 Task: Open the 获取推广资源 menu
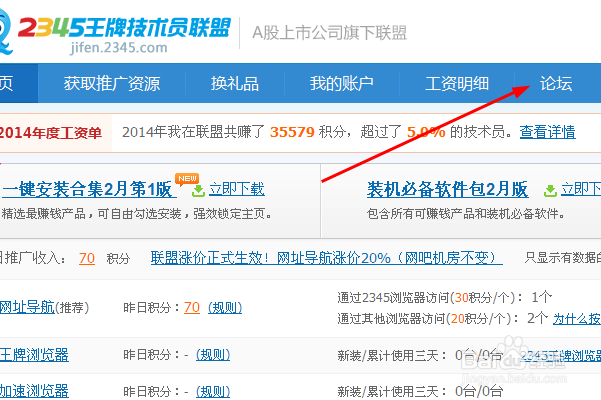tap(112, 84)
